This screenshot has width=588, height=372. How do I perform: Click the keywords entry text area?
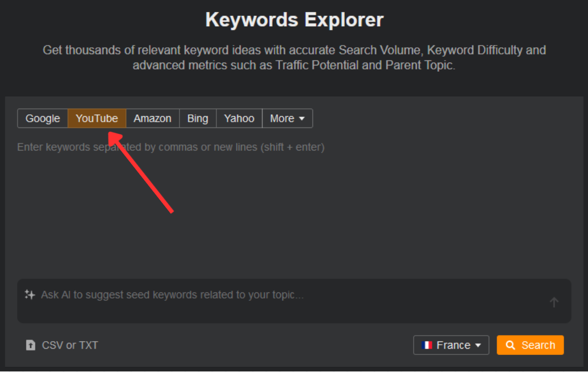pos(294,206)
